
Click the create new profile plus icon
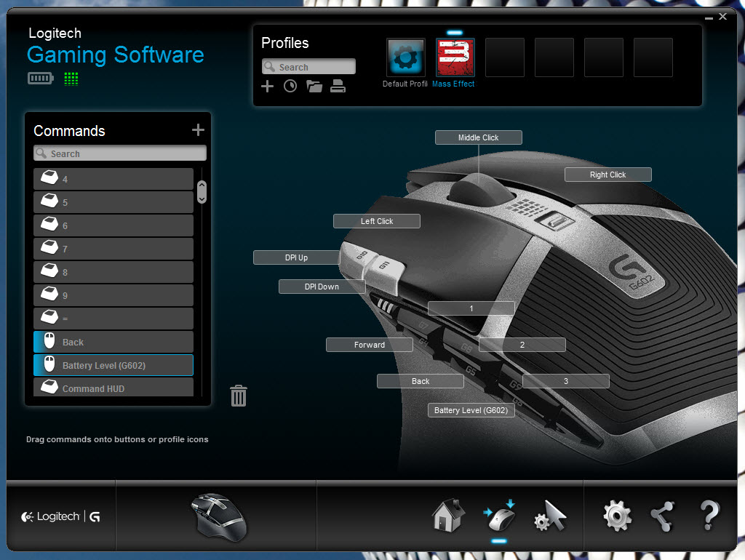(x=268, y=86)
